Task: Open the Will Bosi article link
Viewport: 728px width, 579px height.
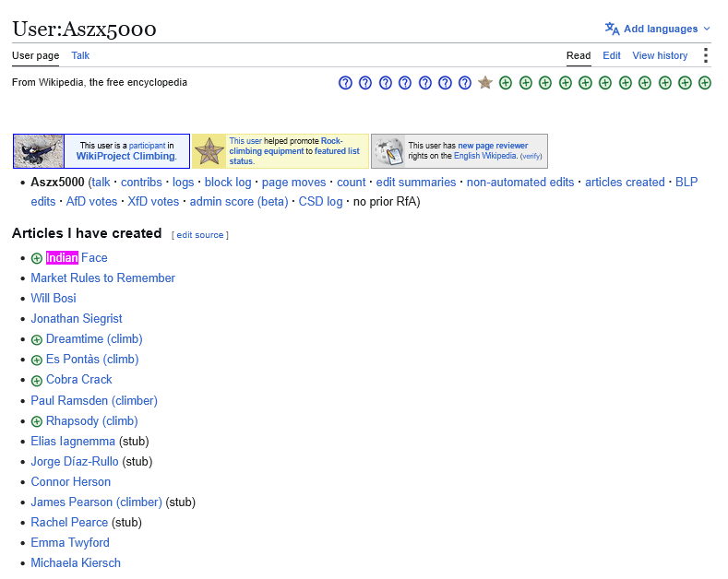Action: point(54,299)
